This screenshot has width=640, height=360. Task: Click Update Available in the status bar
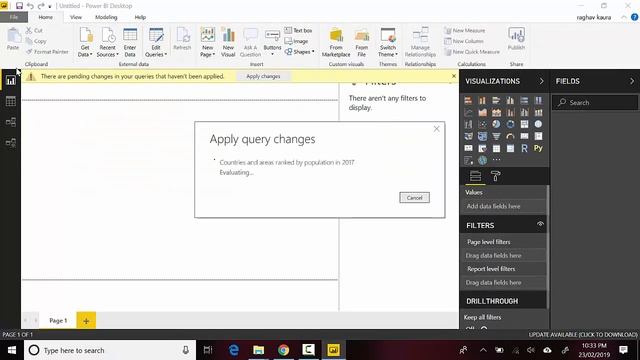(x=583, y=335)
